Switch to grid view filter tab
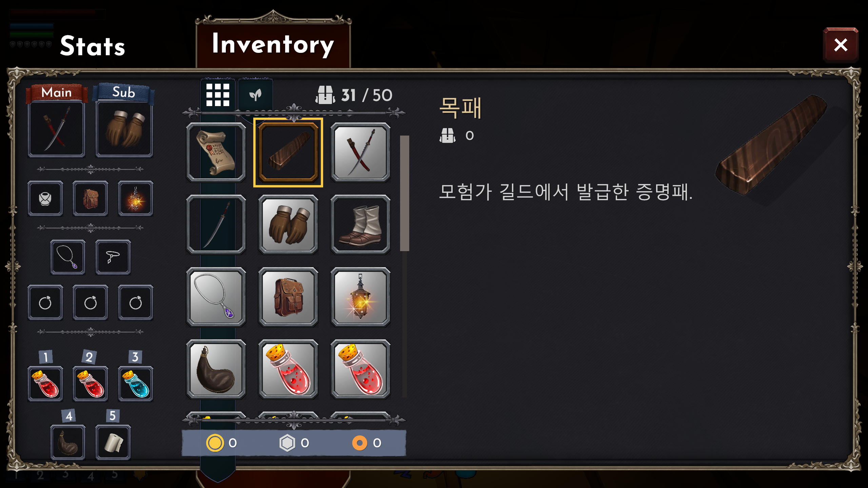Viewport: 868px width, 488px height. pos(218,95)
